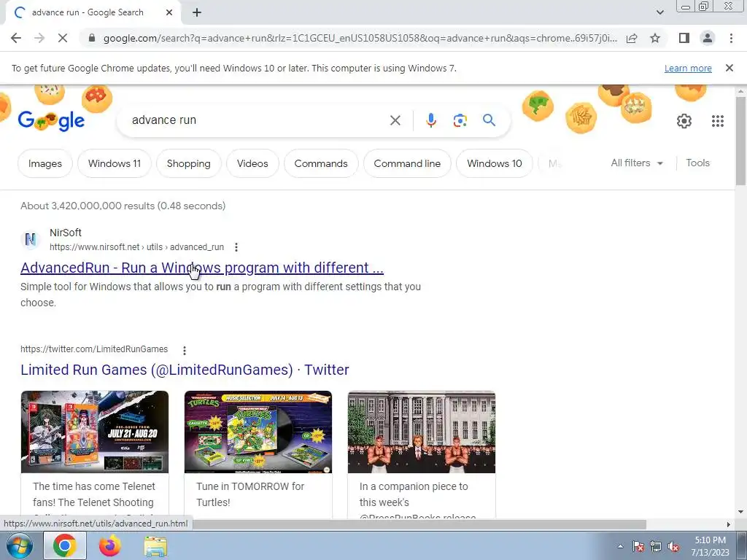
Task: Open the Learn more link
Action: point(688,68)
